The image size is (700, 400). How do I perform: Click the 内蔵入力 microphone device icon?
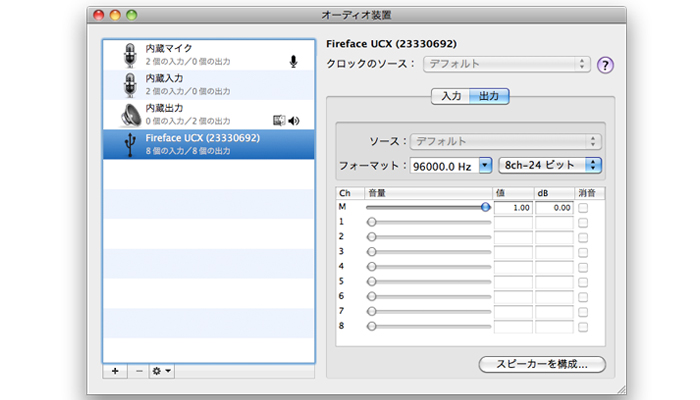click(x=130, y=85)
